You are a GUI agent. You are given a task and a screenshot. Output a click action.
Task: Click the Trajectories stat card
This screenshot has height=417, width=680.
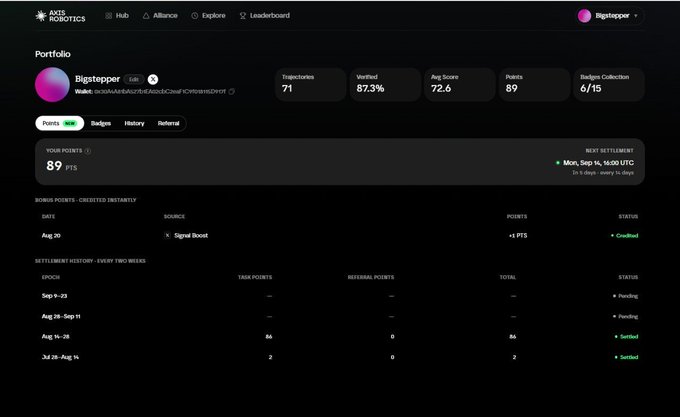coord(311,85)
